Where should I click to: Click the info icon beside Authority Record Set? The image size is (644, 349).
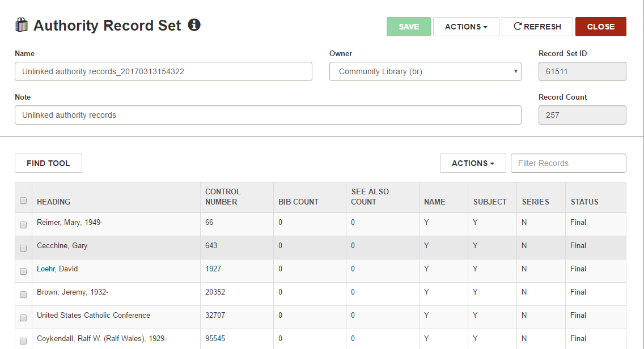(194, 25)
